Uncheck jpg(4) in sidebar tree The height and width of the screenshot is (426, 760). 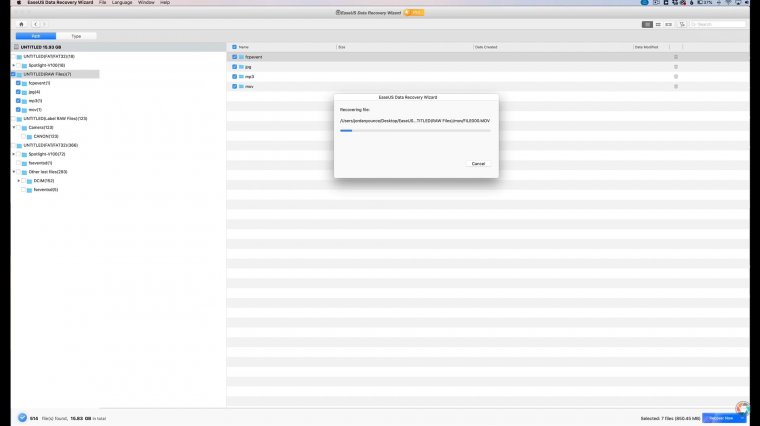pyautogui.click(x=18, y=92)
